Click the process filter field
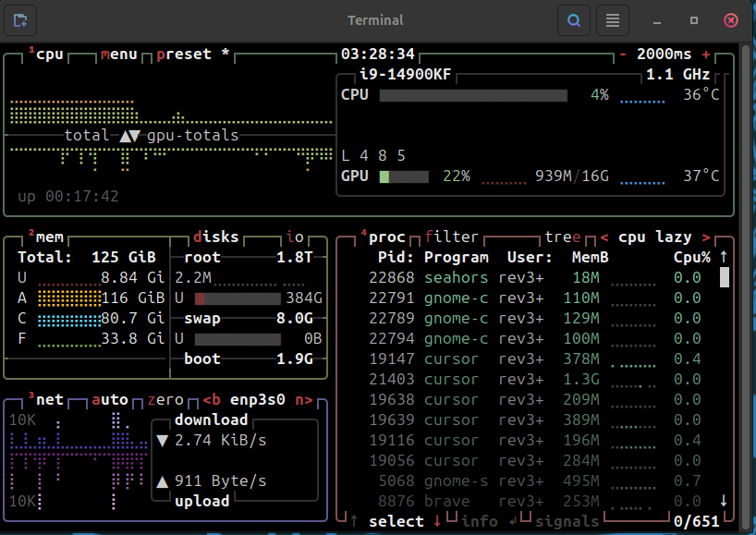 point(452,237)
